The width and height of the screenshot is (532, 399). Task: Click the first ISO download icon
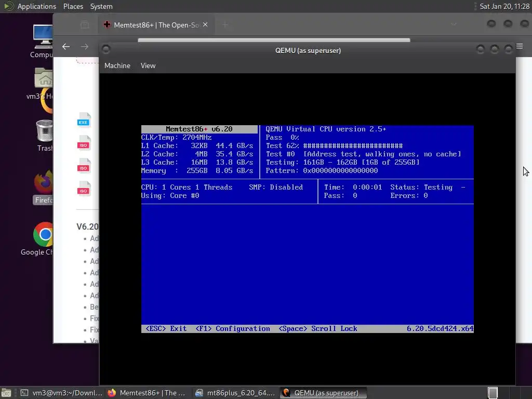click(84, 143)
